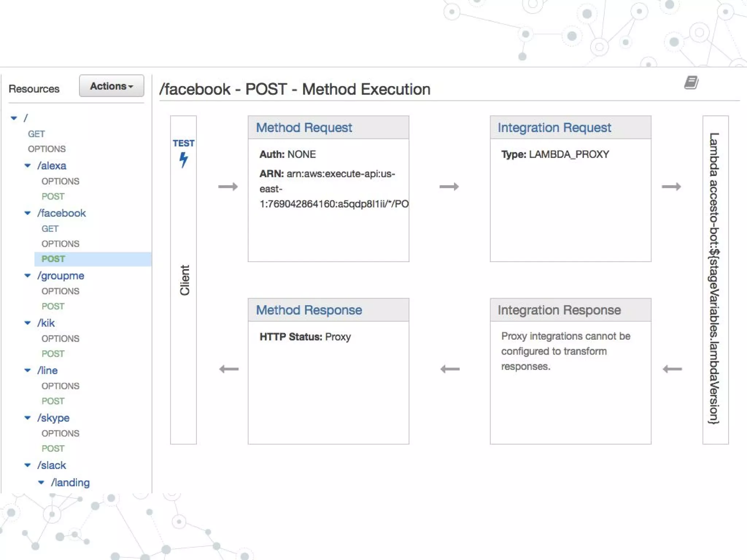Collapse the /landing sub-resource arrow
Screen dimensions: 747x560
pos(41,483)
